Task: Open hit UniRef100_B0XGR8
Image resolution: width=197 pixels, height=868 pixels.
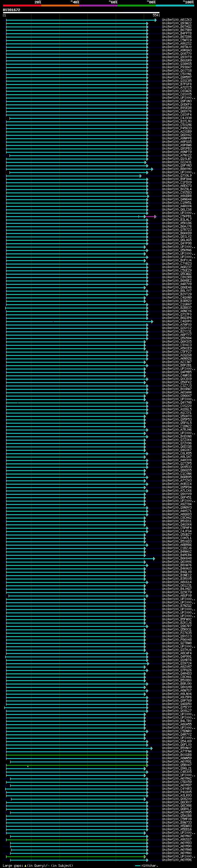Action: pos(177,755)
